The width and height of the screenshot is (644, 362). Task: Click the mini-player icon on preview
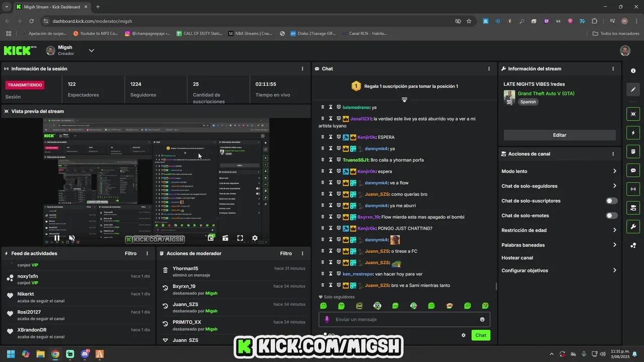(211, 238)
